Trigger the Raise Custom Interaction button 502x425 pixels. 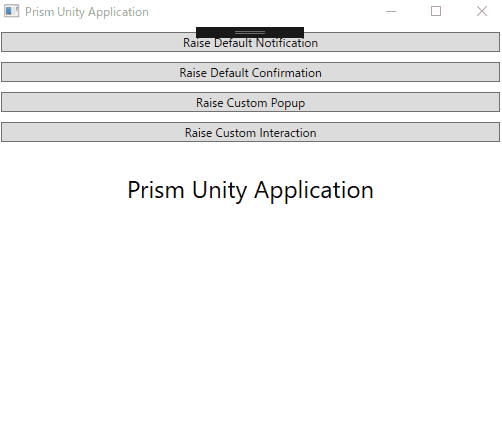250,132
